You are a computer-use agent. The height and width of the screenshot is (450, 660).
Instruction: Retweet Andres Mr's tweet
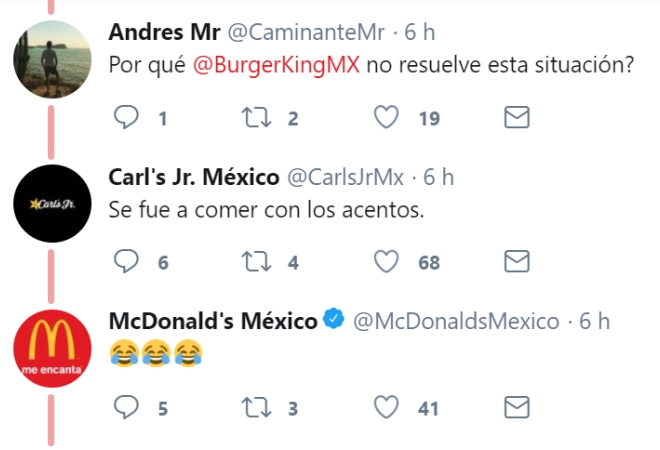pos(257,119)
